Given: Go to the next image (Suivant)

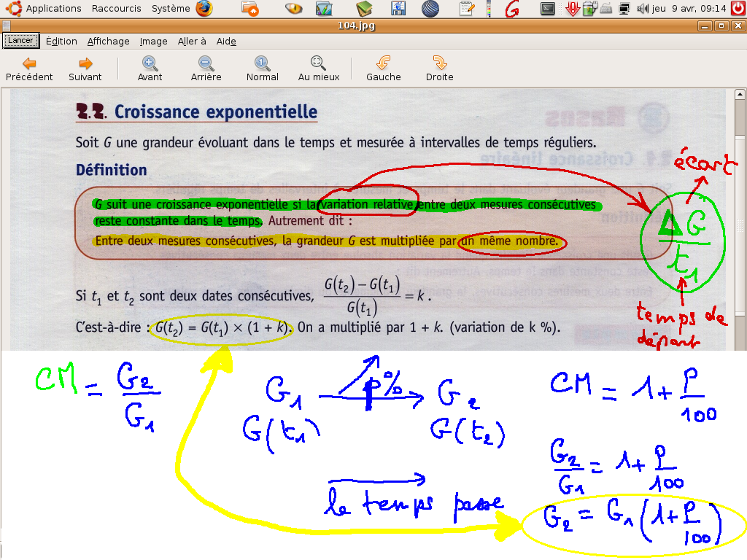Looking at the screenshot, I should point(85,69).
